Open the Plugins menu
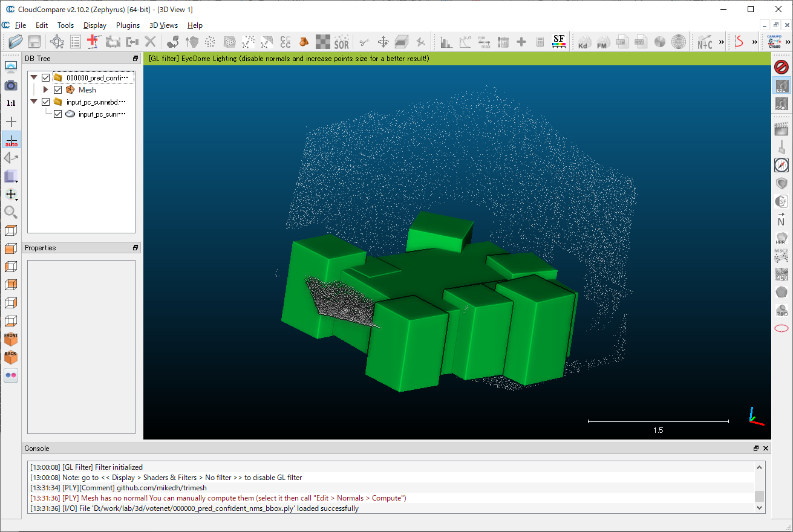The width and height of the screenshot is (793, 532). (x=128, y=25)
